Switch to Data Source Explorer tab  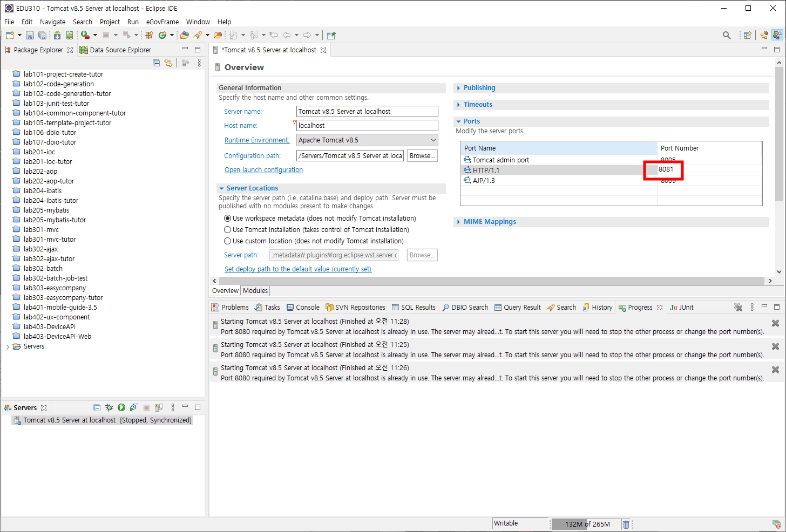(x=115, y=50)
